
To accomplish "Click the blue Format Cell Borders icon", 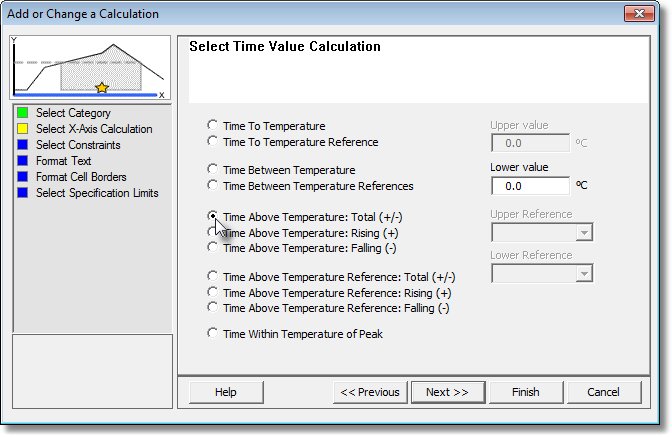I will 22,177.
